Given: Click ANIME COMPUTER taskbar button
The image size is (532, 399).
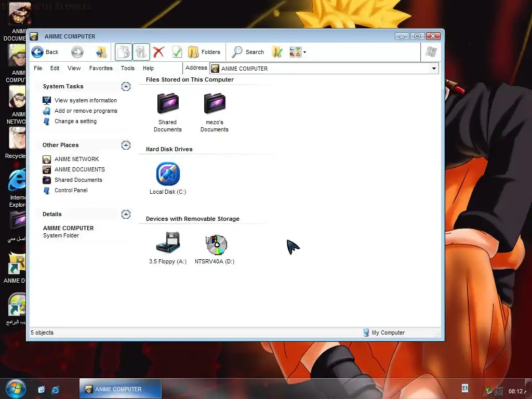Looking at the screenshot, I should click(120, 389).
